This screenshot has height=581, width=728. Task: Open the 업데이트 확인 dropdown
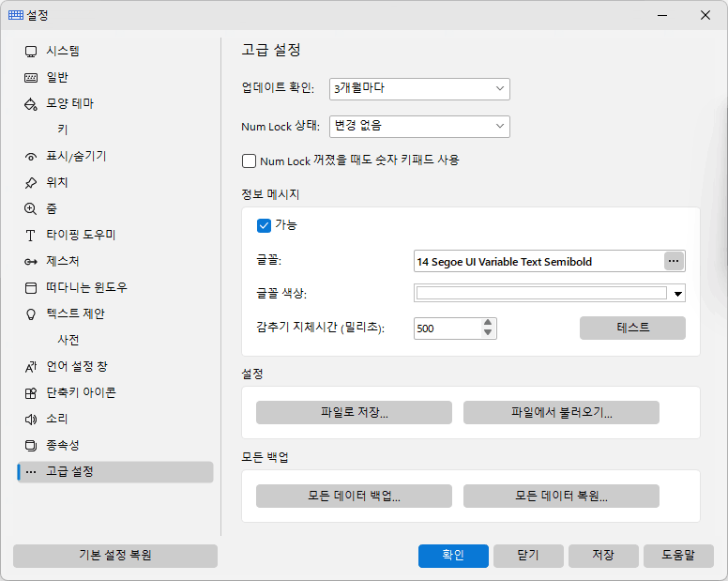pyautogui.click(x=419, y=89)
